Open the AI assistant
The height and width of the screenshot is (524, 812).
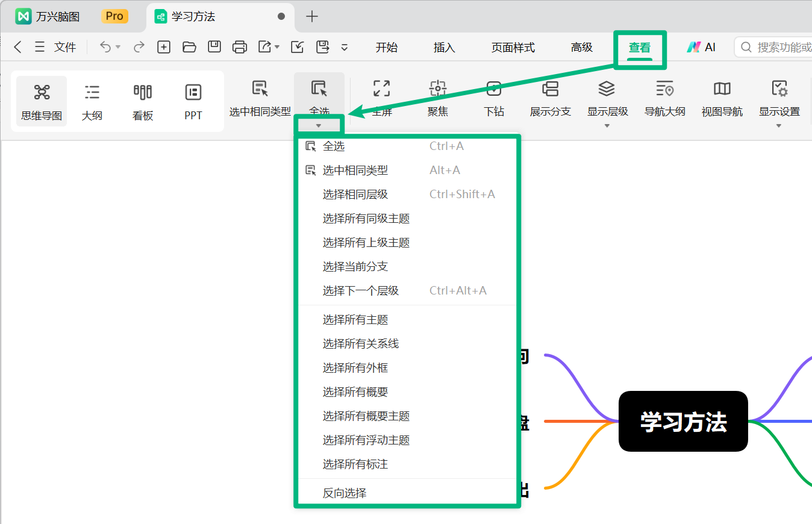[701, 47]
